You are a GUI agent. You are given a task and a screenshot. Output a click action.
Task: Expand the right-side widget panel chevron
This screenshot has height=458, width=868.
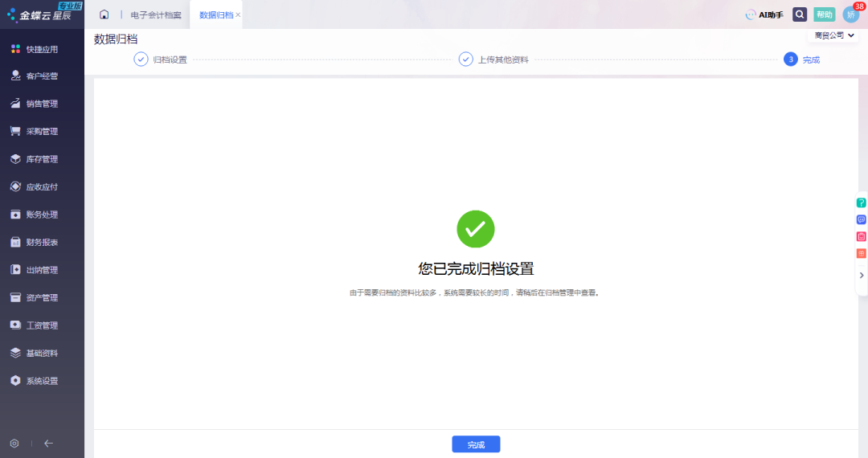862,275
